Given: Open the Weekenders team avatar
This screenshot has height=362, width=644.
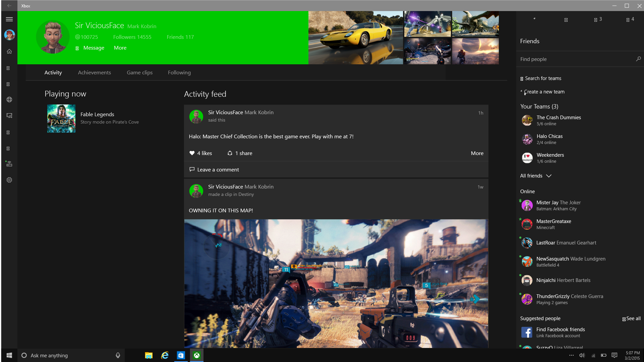Looking at the screenshot, I should pos(527,158).
